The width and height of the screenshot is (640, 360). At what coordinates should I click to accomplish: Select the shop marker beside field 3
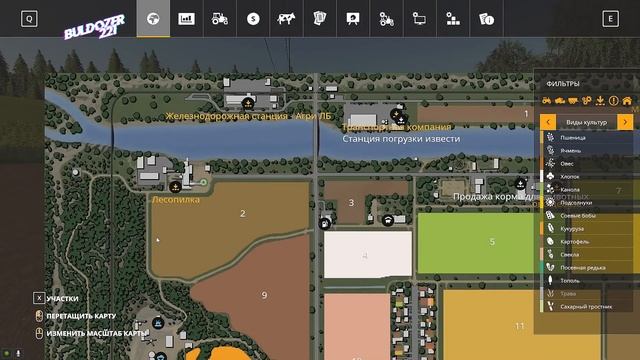click(x=388, y=220)
